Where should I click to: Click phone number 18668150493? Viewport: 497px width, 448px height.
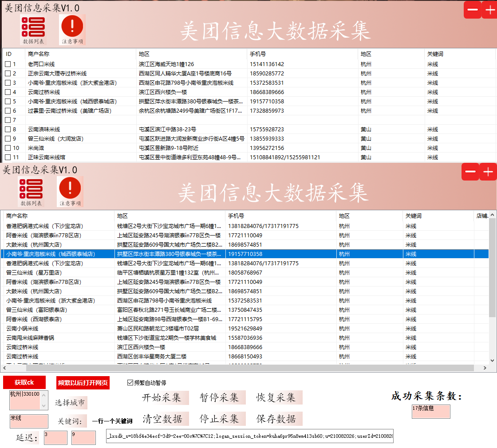click(x=245, y=357)
